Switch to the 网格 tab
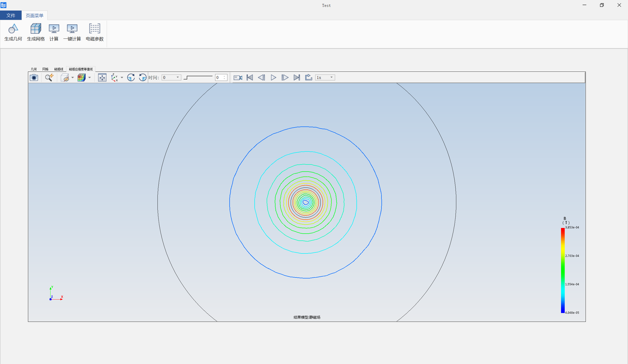The image size is (628, 364). pyautogui.click(x=45, y=69)
